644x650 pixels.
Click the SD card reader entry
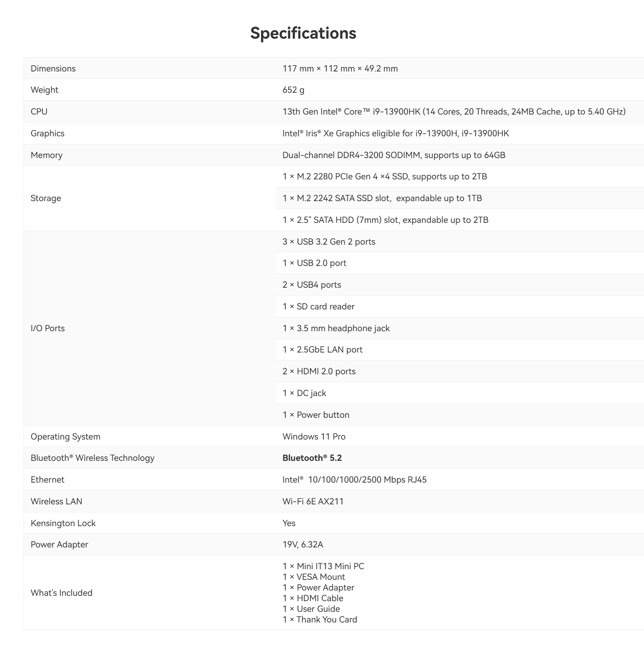[x=318, y=307]
